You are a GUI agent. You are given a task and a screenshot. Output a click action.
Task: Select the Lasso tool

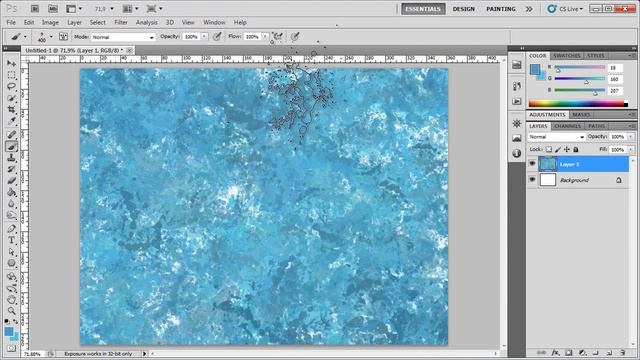11,87
